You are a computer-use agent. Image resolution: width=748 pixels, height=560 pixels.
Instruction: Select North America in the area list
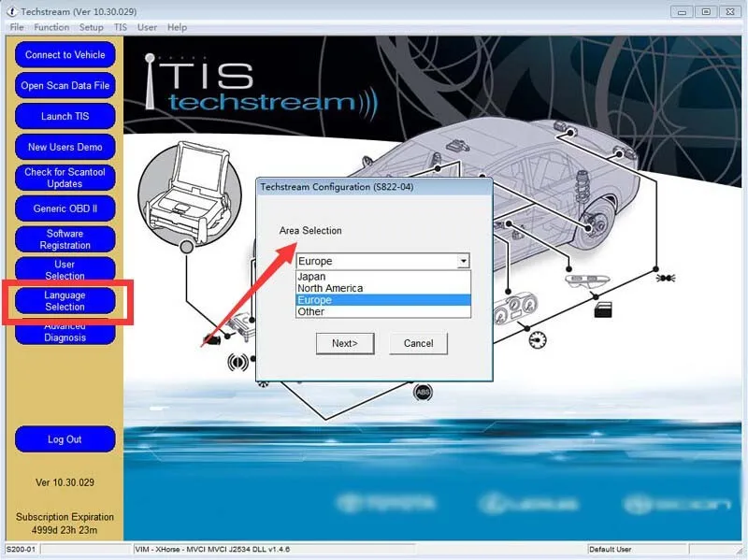pos(383,288)
